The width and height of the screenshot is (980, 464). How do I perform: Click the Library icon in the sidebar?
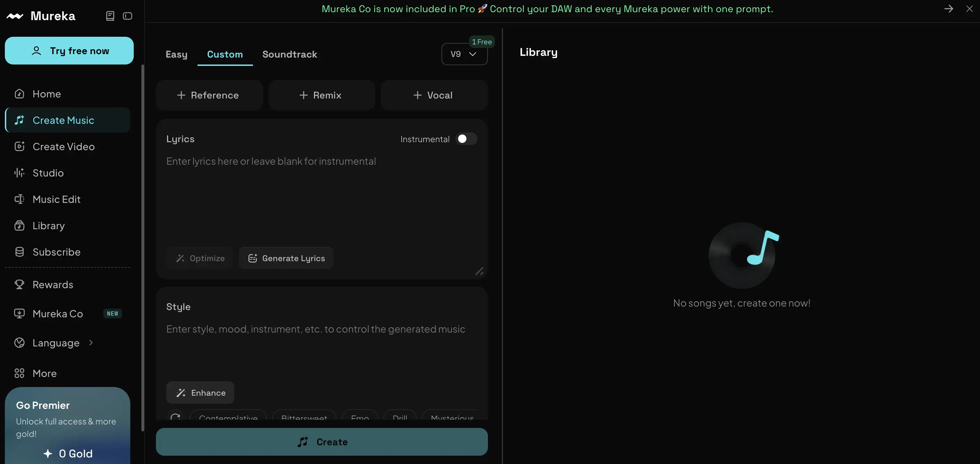pos(19,226)
